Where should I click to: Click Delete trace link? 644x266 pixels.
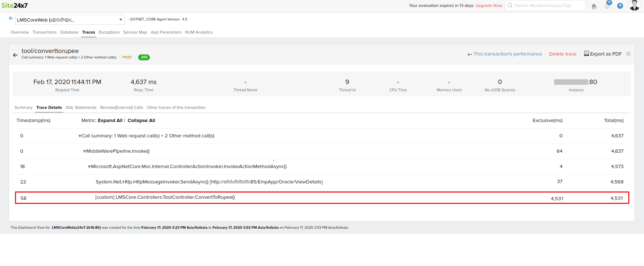click(562, 54)
